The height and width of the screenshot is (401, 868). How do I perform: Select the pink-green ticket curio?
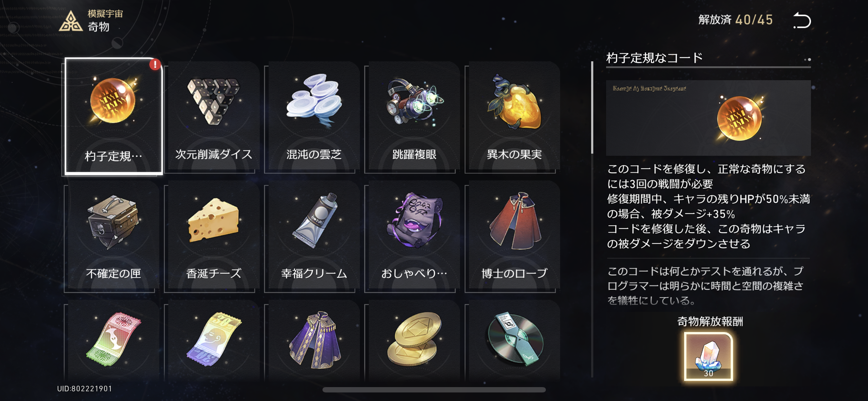[113, 340]
